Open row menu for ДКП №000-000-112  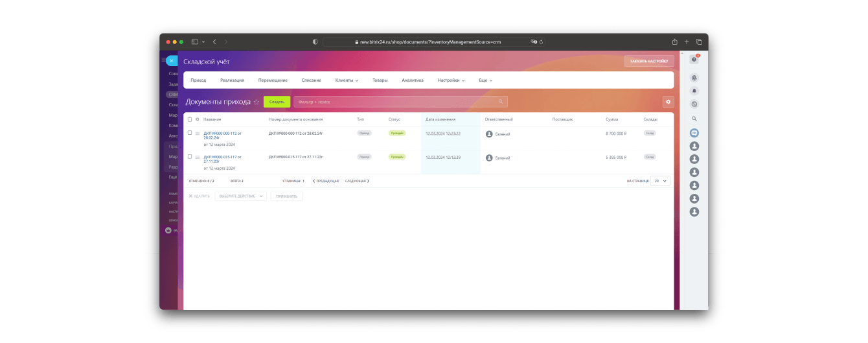(198, 133)
